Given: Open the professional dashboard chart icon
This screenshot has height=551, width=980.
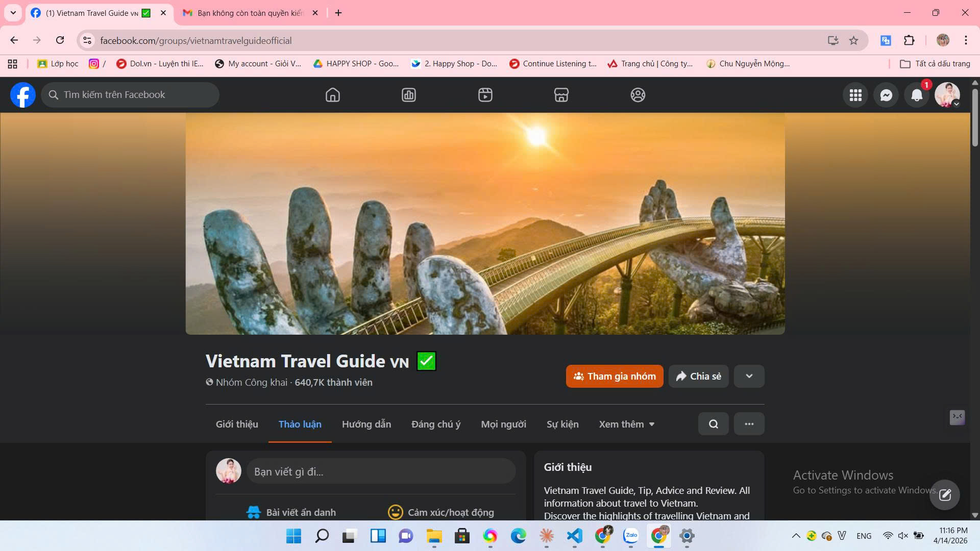Looking at the screenshot, I should point(409,95).
